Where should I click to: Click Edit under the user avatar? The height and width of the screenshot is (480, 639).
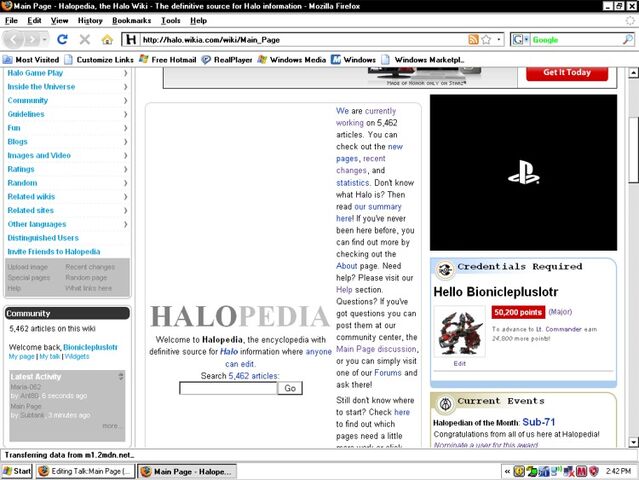coord(460,363)
